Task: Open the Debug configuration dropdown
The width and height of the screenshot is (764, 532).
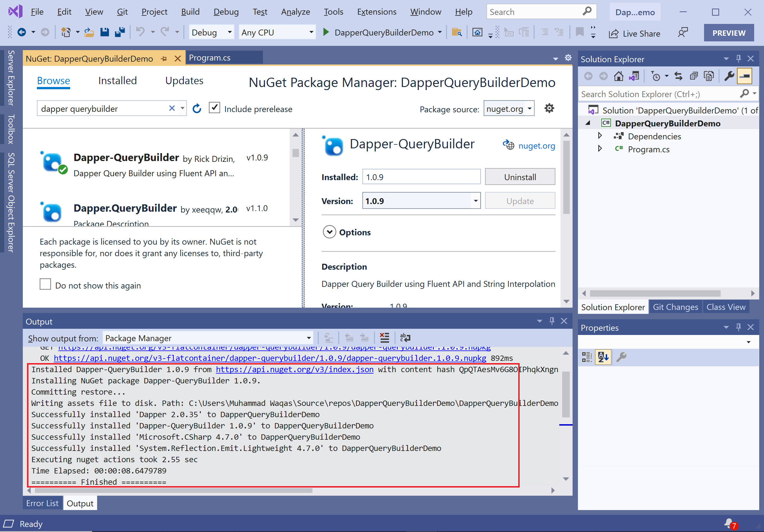Action: click(x=230, y=32)
